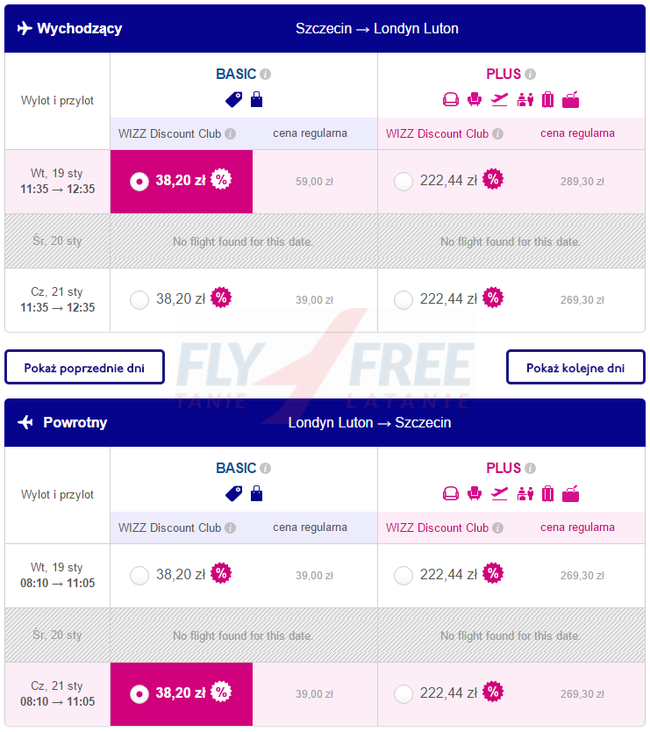This screenshot has width=650, height=732.
Task: Select return 19 sty BASIC 38,20 zł fare
Action: (x=140, y=575)
